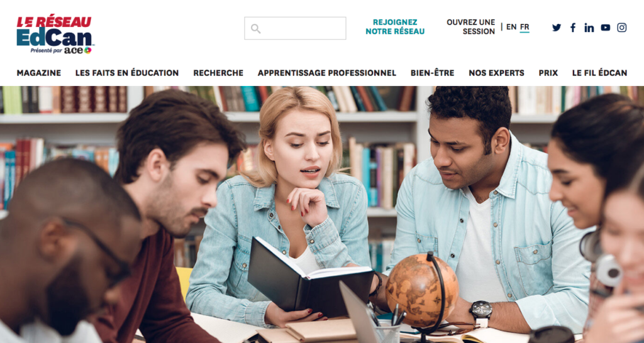Expand the Nos experts menu item

click(x=496, y=73)
